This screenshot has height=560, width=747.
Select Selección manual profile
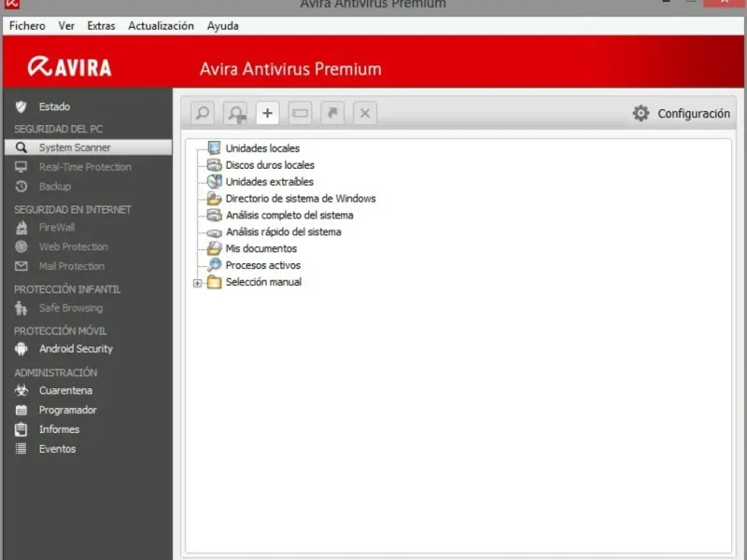click(x=263, y=282)
